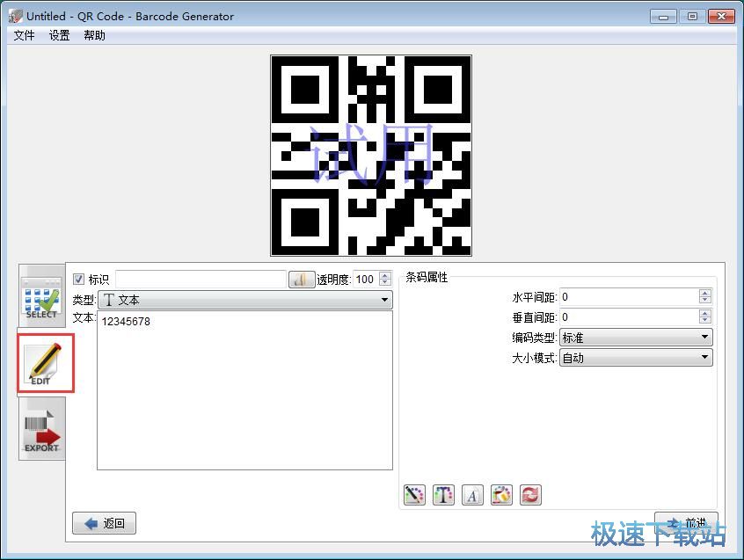This screenshot has height=560, width=744.
Task: Open the 帮助 menu
Action: pyautogui.click(x=94, y=35)
